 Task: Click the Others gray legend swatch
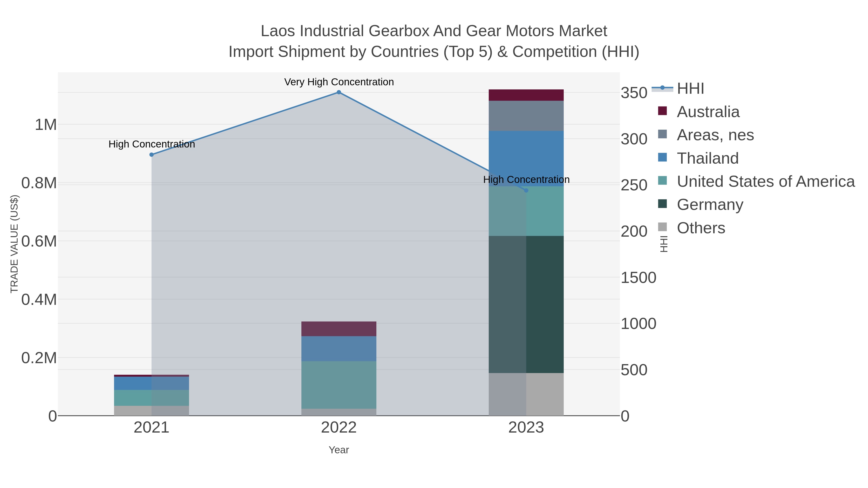[663, 227]
